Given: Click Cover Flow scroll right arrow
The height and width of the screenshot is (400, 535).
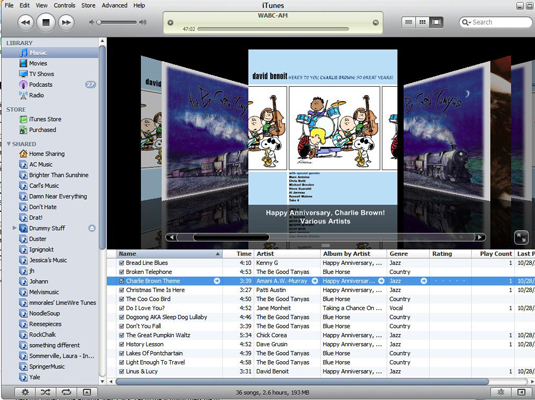Looking at the screenshot, I should 480,237.
